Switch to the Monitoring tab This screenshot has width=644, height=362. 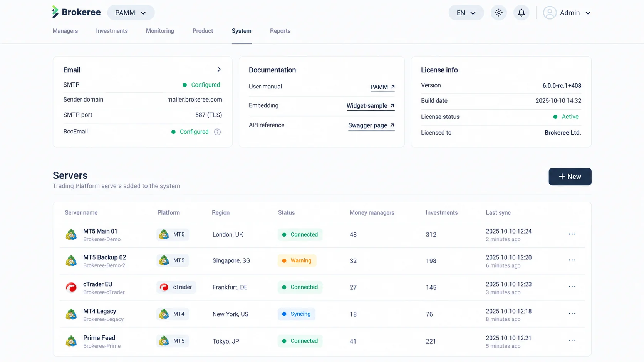click(160, 31)
